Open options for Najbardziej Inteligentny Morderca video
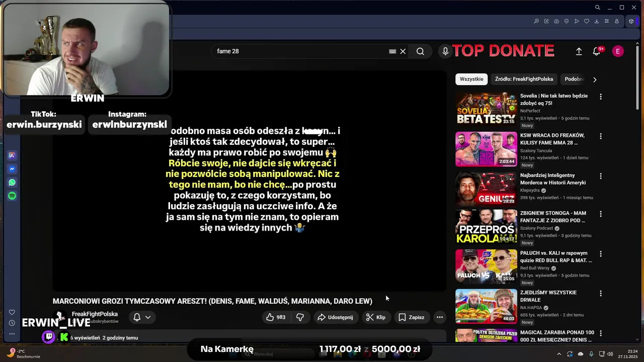Screen dimensions: 644x362 (600, 176)
